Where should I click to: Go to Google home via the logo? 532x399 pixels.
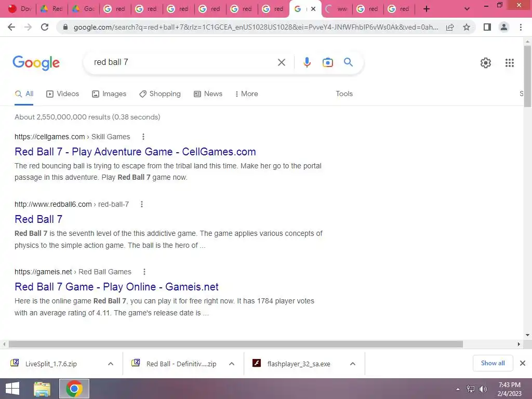click(x=36, y=63)
